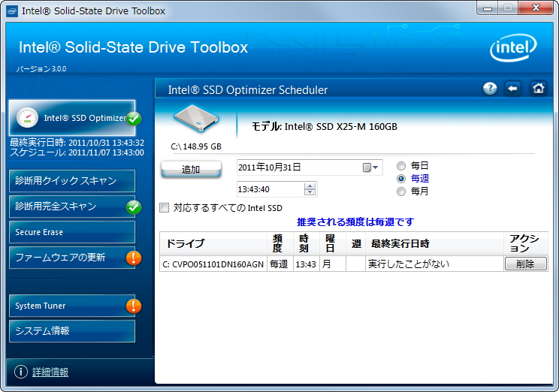Click the ドライブ column header
Screen dimensions: 559x392
[x=213, y=243]
